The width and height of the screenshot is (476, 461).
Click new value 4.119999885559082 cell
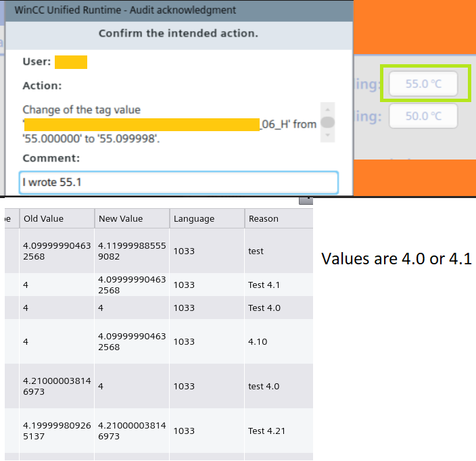(x=132, y=251)
